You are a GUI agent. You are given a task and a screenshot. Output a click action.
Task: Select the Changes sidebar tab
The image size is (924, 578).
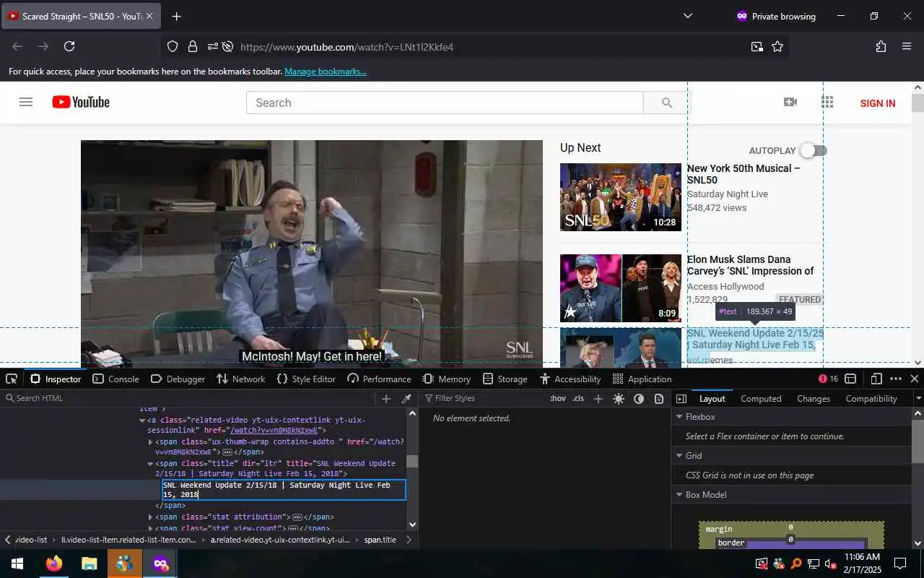[814, 398]
